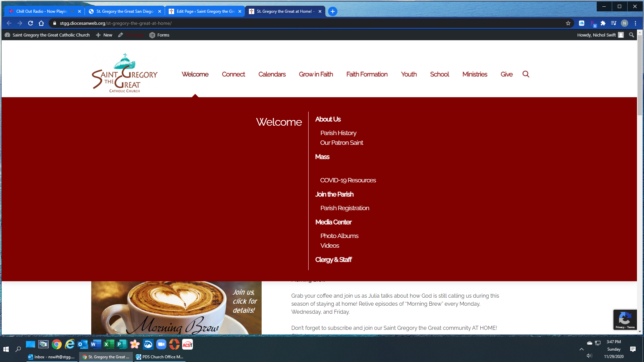Open the Calendars menu item

tap(272, 74)
